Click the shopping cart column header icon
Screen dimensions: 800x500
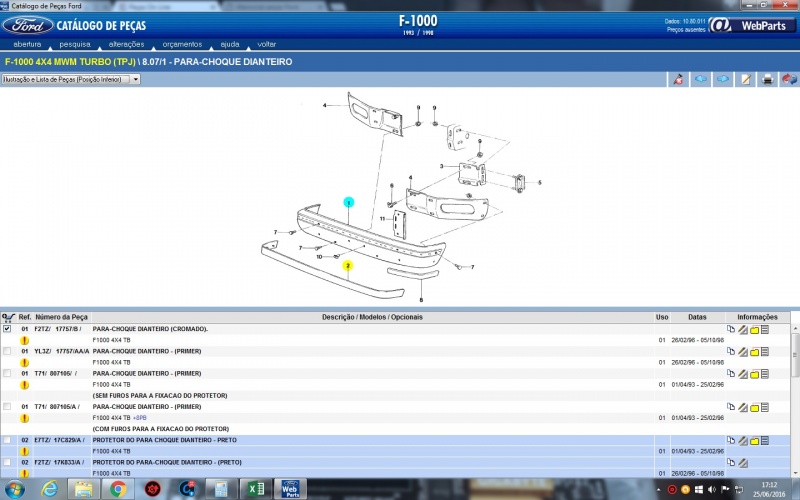[8, 317]
